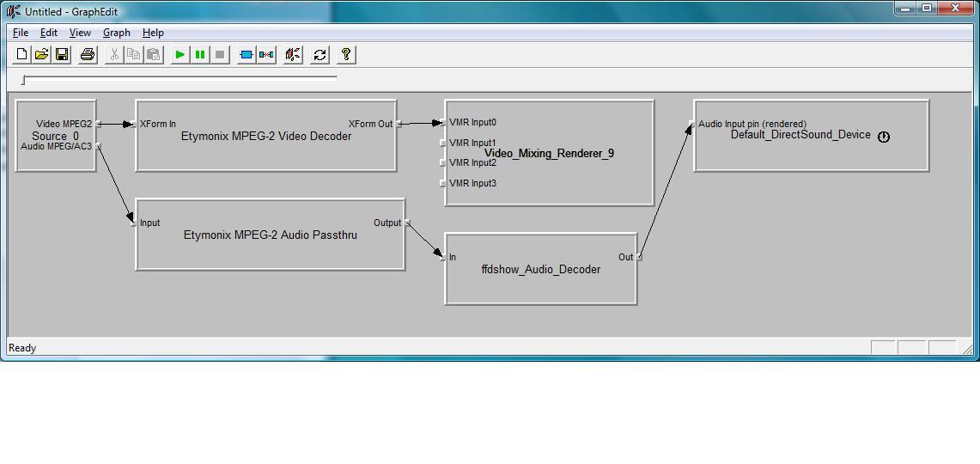The width and height of the screenshot is (980, 464).
Task: Select the Etymonix MPEG-2 Audio Passthru filter
Action: pos(270,235)
